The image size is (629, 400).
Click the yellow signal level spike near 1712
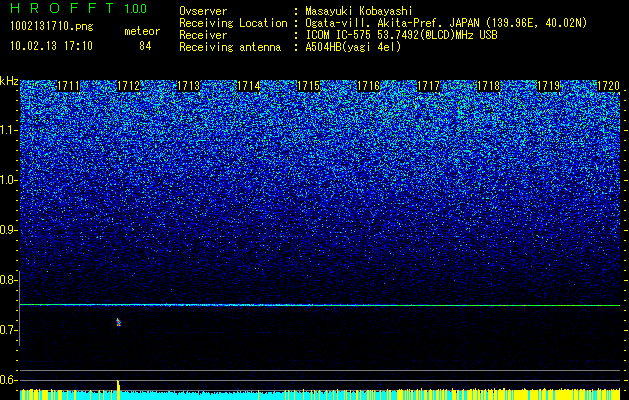(118, 390)
